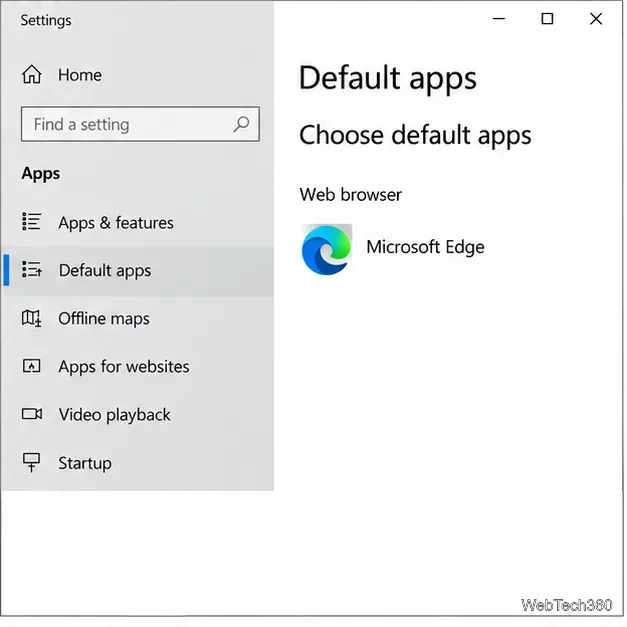Click the Find a setting search field
Image resolution: width=627 pixels, height=627 pixels.
pos(140,124)
